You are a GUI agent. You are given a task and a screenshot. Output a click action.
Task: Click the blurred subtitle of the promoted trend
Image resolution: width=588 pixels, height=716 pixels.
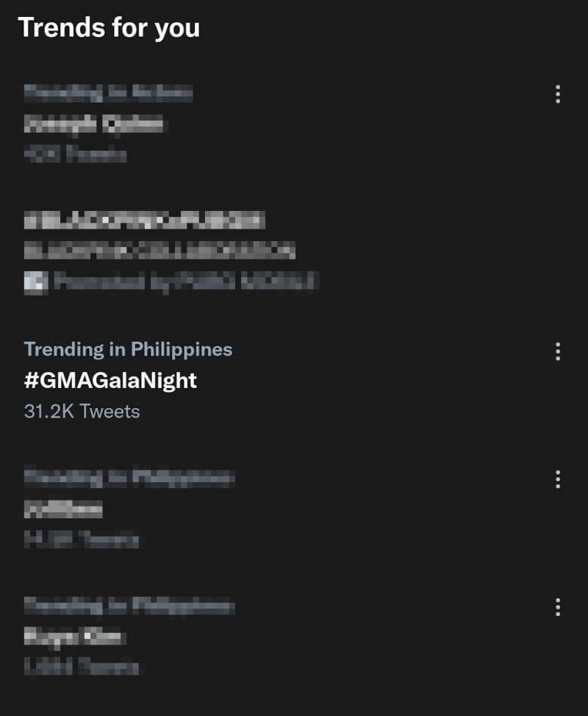[x=159, y=251]
